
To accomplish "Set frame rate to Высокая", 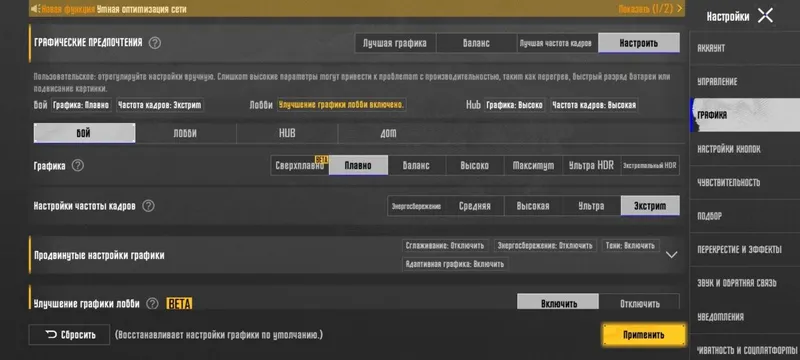I will point(534,206).
